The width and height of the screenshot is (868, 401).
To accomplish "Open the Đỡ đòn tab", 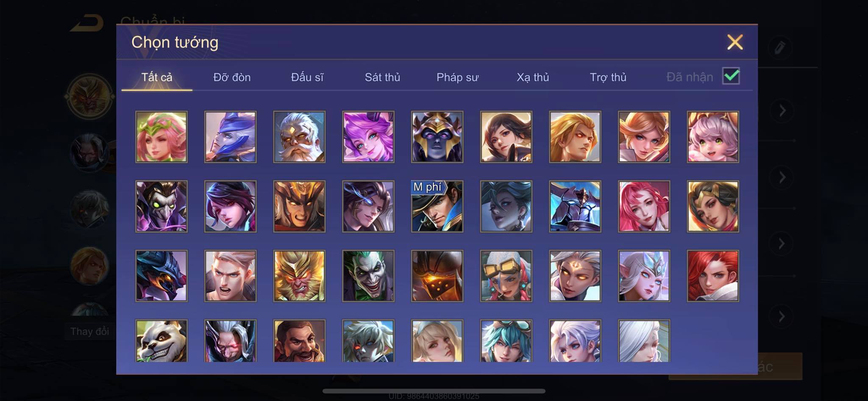I will tap(232, 77).
